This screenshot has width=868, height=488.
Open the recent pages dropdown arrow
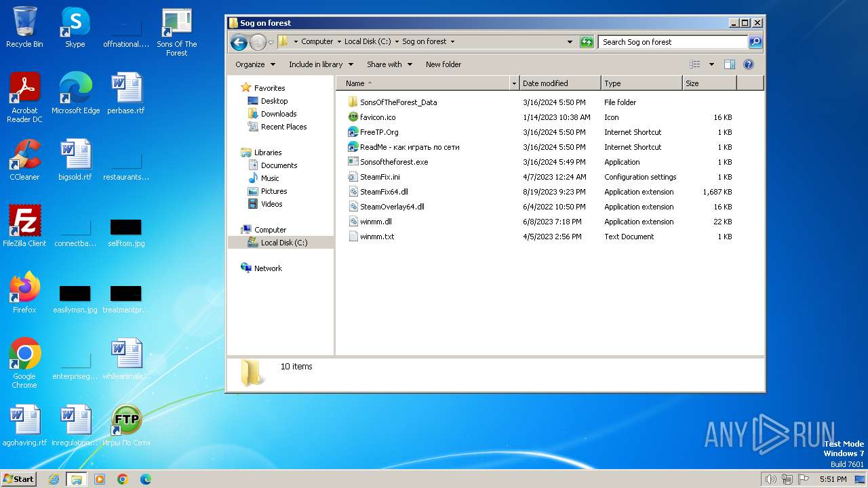[x=271, y=43]
